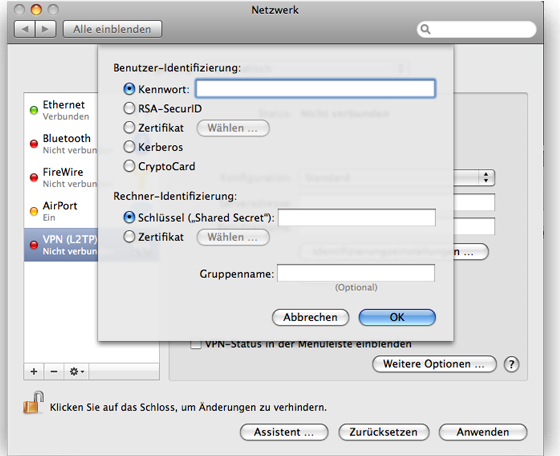Viewport: 560px width, 456px height.
Task: Select the RSA-SecurID radio button
Action: [129, 108]
